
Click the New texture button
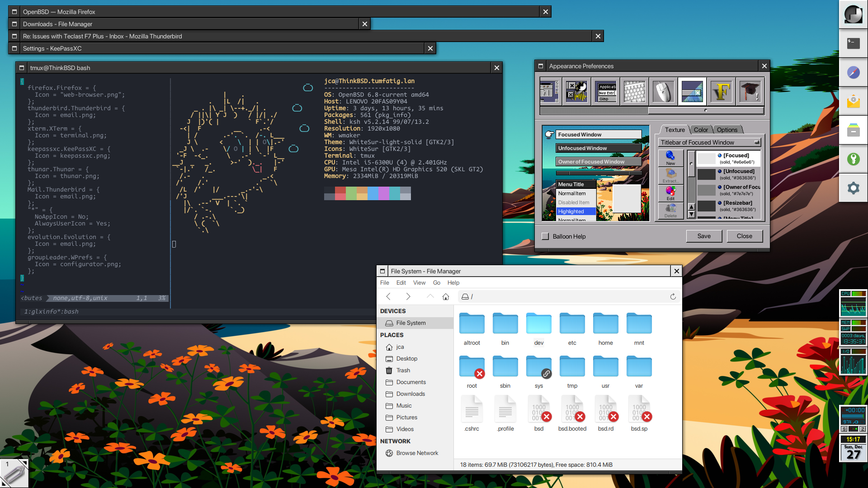(x=670, y=158)
